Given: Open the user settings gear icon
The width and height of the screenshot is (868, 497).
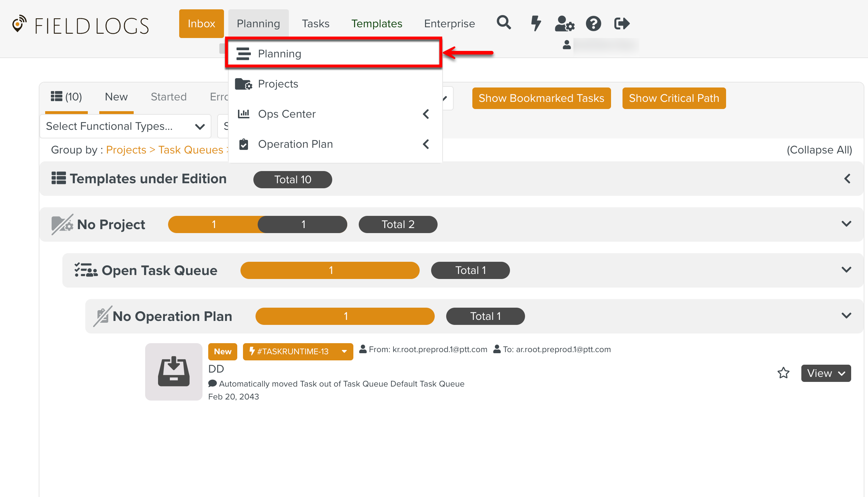Looking at the screenshot, I should pyautogui.click(x=564, y=24).
